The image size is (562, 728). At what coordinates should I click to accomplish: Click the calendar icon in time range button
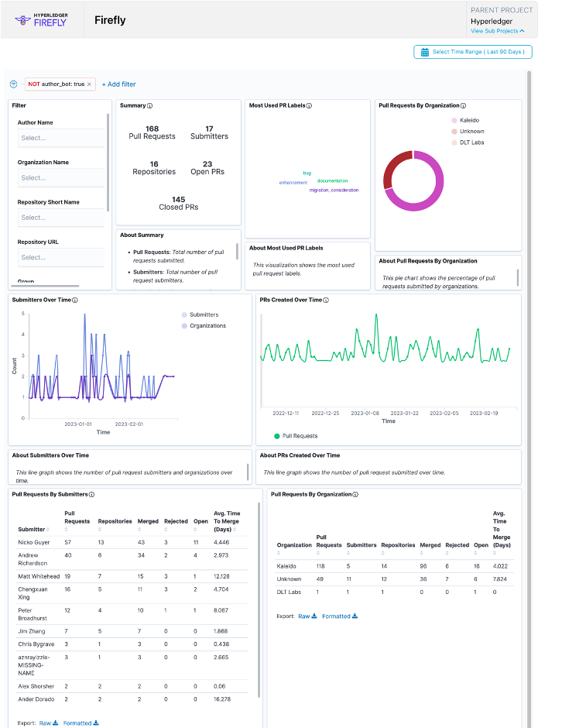click(424, 52)
